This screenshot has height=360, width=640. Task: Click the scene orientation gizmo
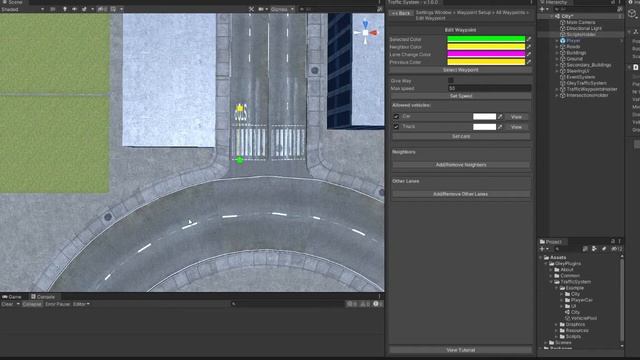tap(366, 32)
